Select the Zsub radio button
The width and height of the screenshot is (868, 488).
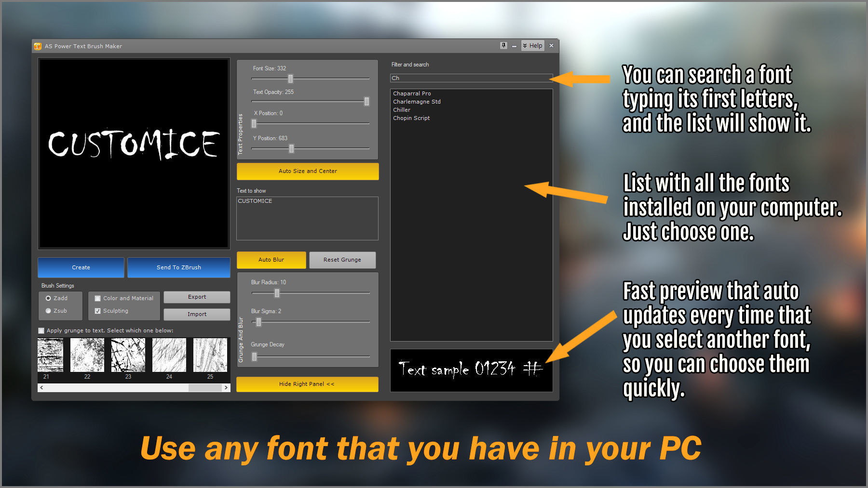pyautogui.click(x=48, y=311)
